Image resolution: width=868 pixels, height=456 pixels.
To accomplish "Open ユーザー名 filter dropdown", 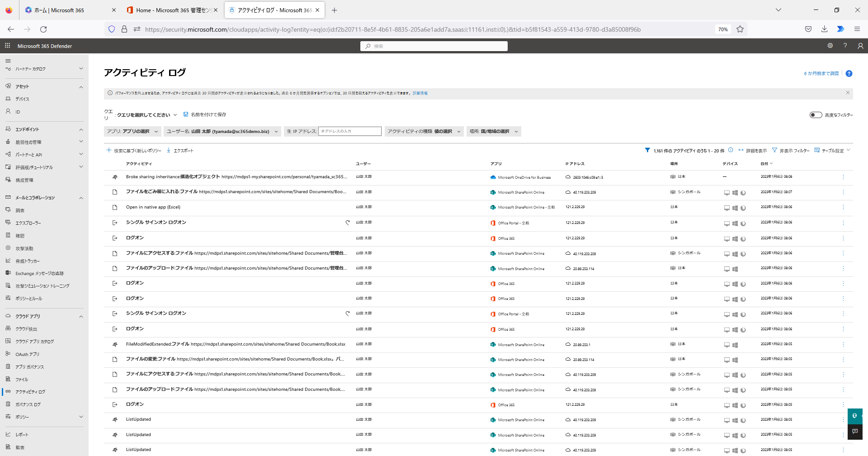I will click(x=222, y=132).
